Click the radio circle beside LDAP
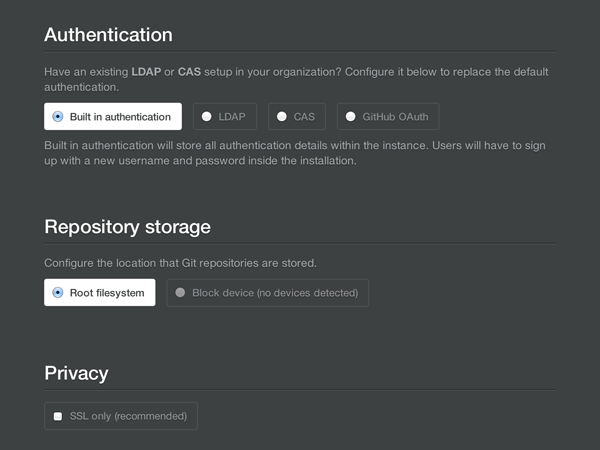Viewport: 600px width, 450px height. click(207, 116)
